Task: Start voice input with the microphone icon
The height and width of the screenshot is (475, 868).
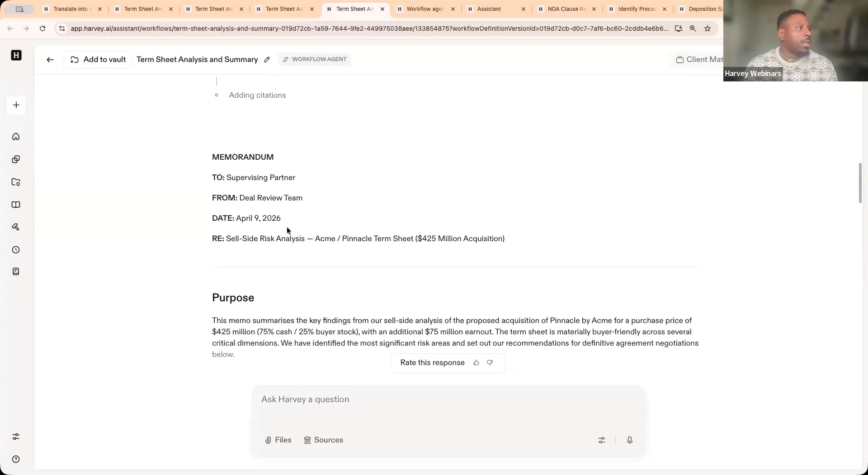Action: click(x=630, y=440)
